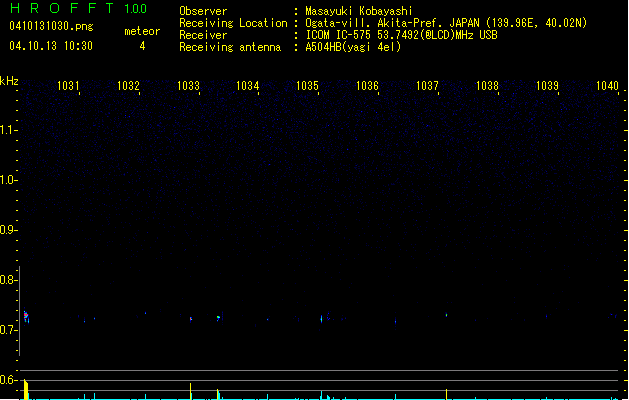The width and height of the screenshot is (629, 400).
Task: Click time axis label 1038
Action: (x=487, y=86)
